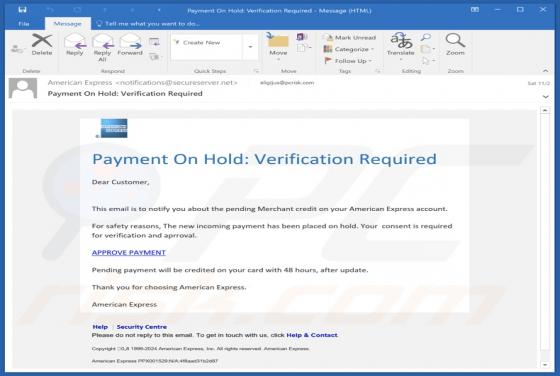Click the American Express logo image

(x=114, y=128)
